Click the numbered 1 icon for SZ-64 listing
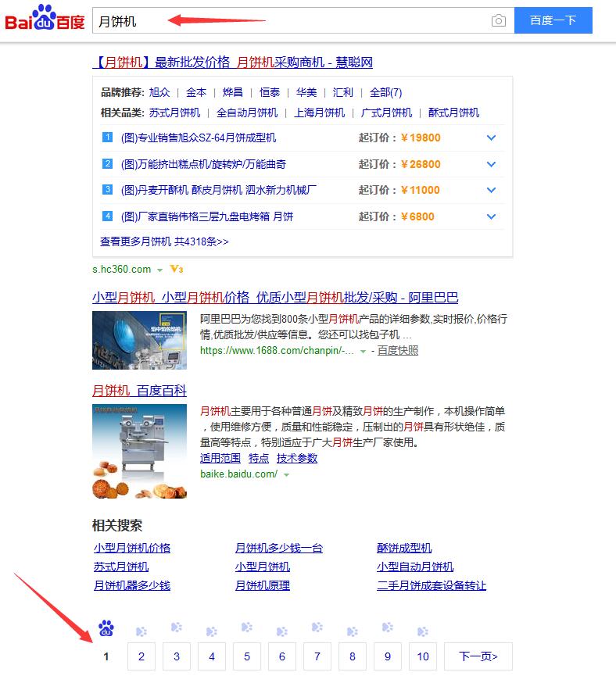 point(107,138)
